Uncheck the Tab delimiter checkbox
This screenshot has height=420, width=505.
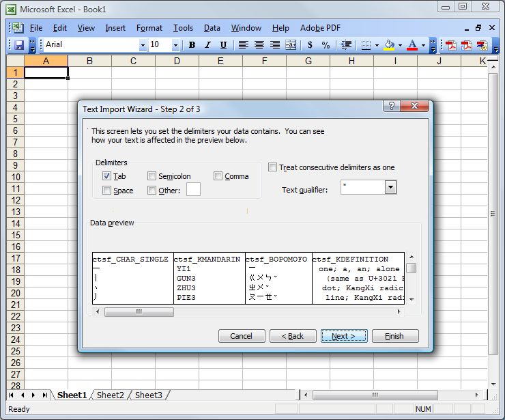106,176
